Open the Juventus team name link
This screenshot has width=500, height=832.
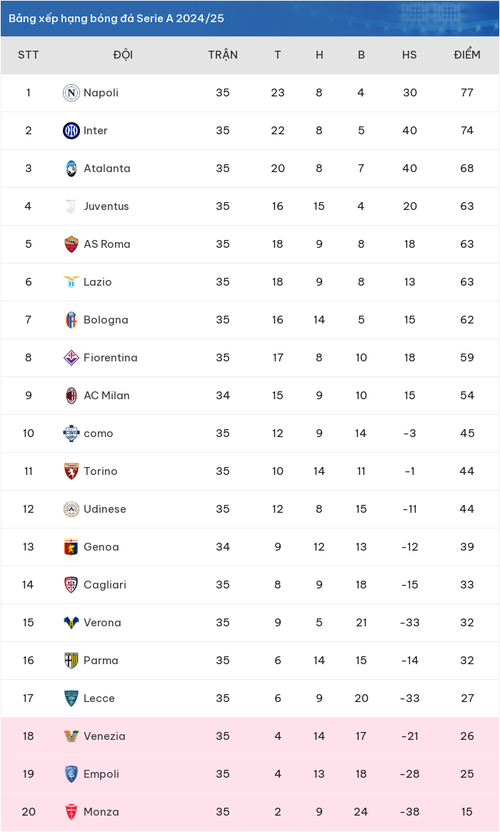click(x=106, y=206)
